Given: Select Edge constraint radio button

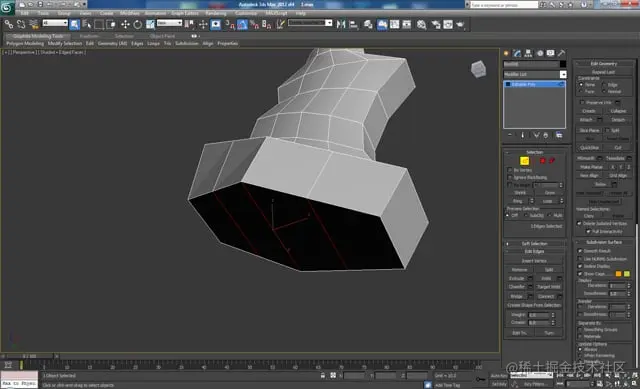Looking at the screenshot, I should 604,84.
